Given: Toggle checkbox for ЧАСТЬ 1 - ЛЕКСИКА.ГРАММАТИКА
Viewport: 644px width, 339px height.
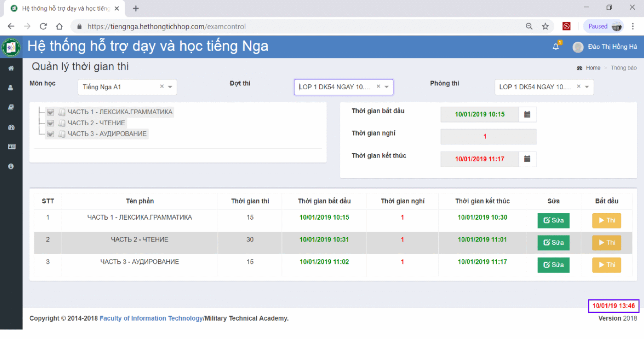Looking at the screenshot, I should pyautogui.click(x=51, y=112).
